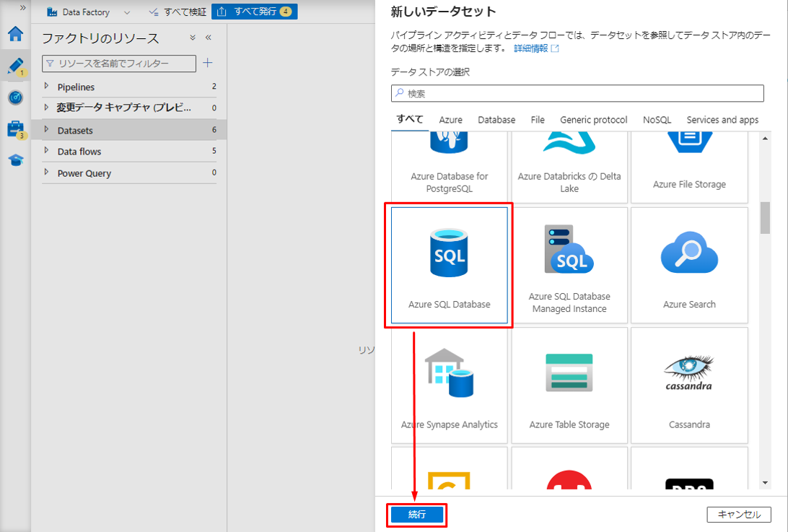
Task: Click the plus icon to add resource
Action: (x=208, y=64)
